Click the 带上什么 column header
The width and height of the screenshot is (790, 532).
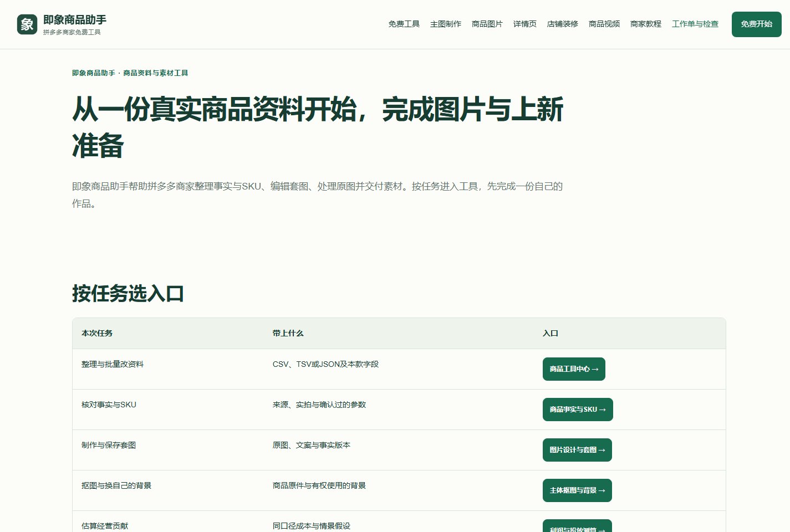(288, 333)
